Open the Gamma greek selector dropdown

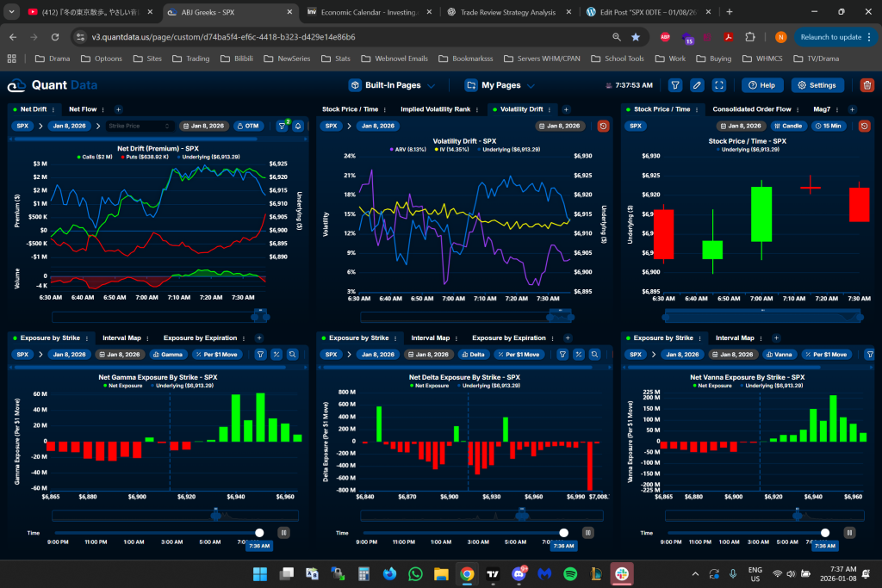point(169,354)
